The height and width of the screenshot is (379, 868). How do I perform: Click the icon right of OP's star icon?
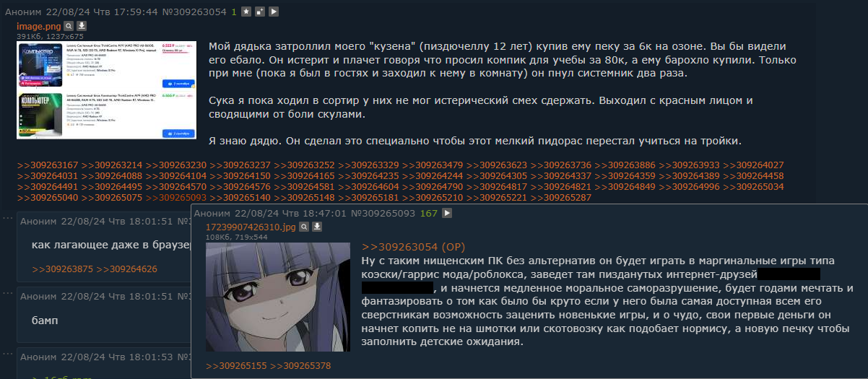[260, 12]
